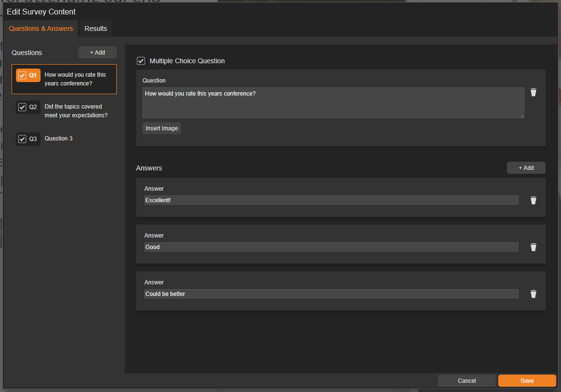Uncheck the Q1 question checkbox

point(22,75)
